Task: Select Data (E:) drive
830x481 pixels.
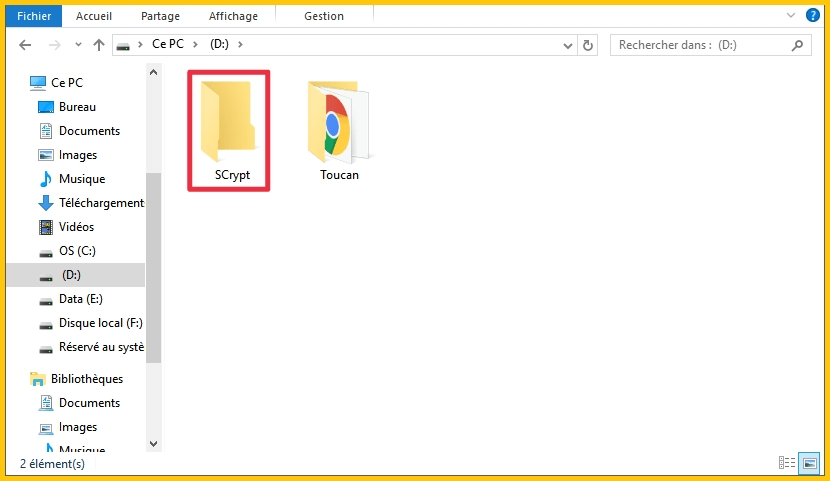Action: [x=80, y=299]
